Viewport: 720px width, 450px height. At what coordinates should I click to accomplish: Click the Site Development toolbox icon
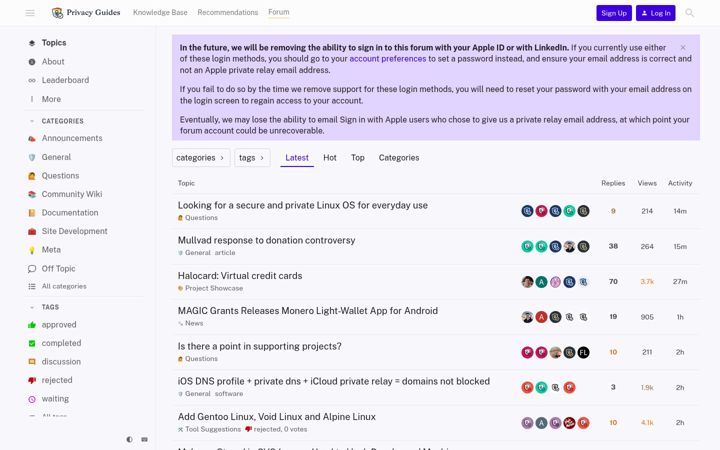(x=32, y=231)
